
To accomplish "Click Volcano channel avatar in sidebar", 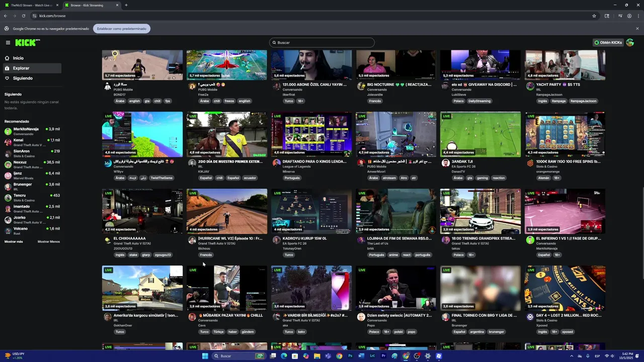I will click(x=8, y=231).
